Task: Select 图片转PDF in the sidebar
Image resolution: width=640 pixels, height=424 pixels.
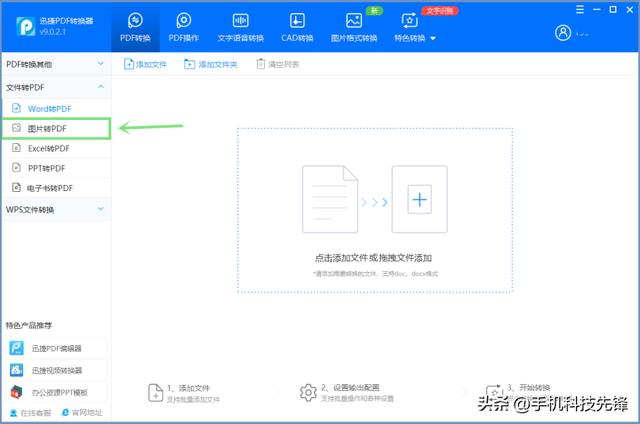Action: pos(56,129)
